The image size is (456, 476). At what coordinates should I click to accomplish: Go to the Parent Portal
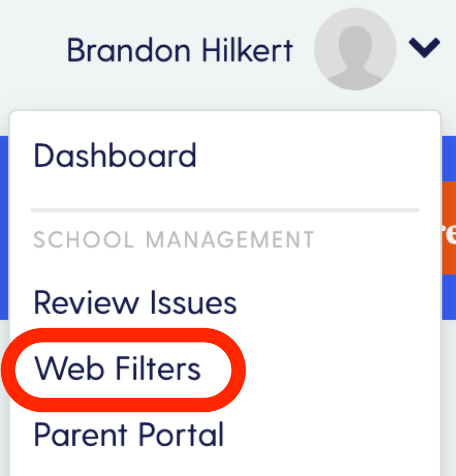(x=129, y=435)
